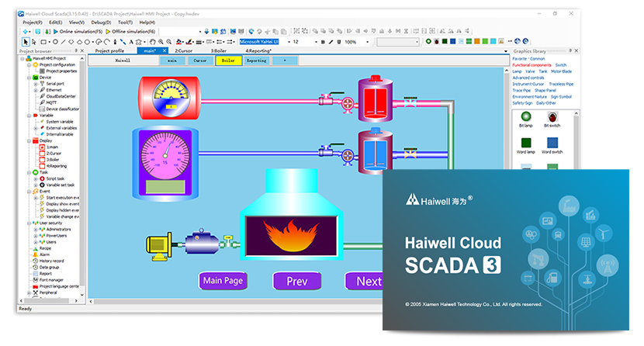The width and height of the screenshot is (644, 346).
Task: Open the Functional components category
Action: 531,65
